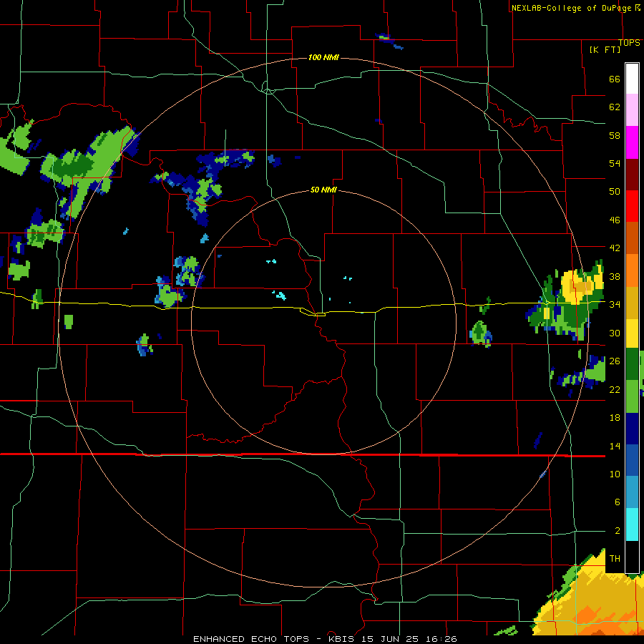
Task: Click the medium blue 14 kft swatch
Action: tap(632, 461)
